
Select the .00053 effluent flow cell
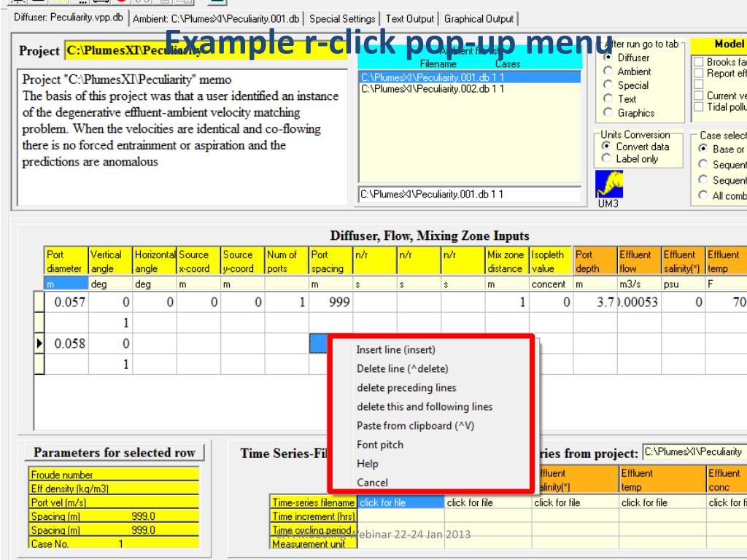point(639,302)
